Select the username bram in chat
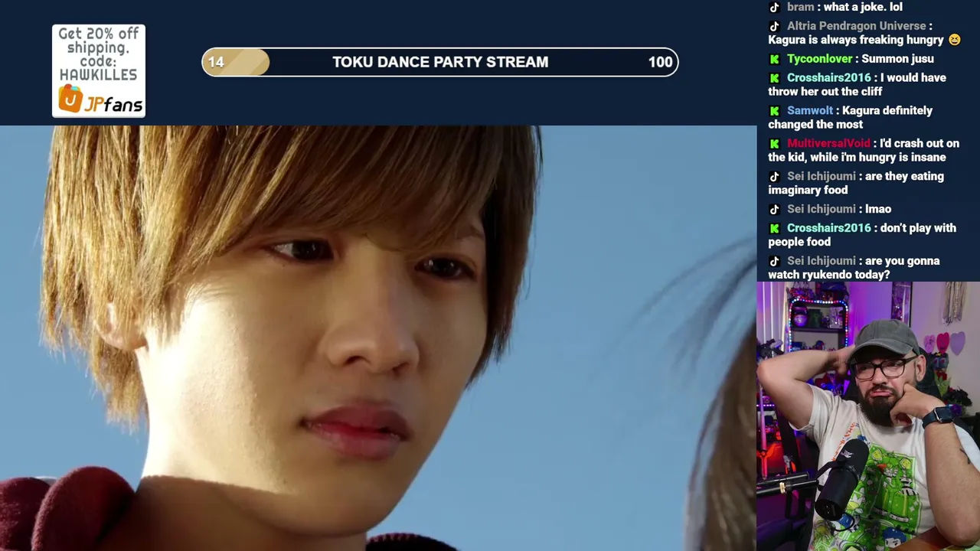 click(x=800, y=7)
